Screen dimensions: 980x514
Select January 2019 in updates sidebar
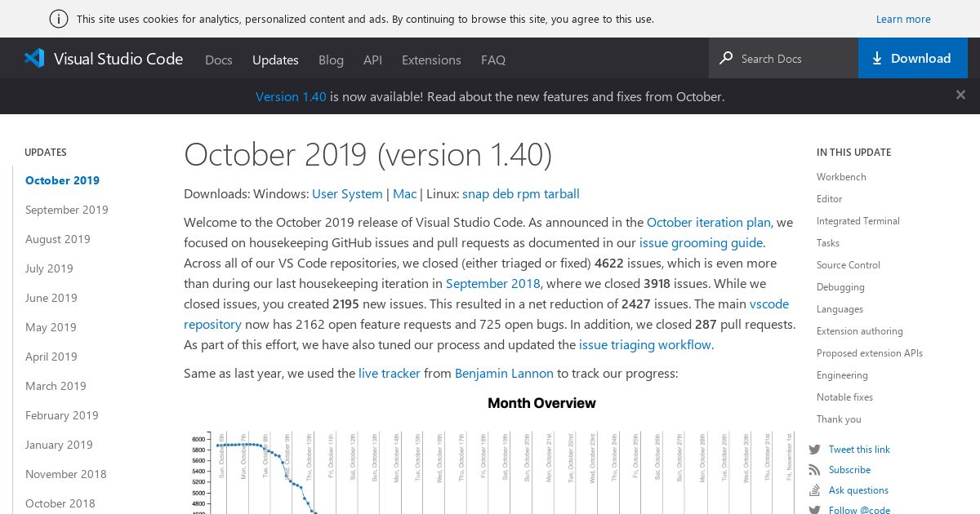tap(59, 445)
